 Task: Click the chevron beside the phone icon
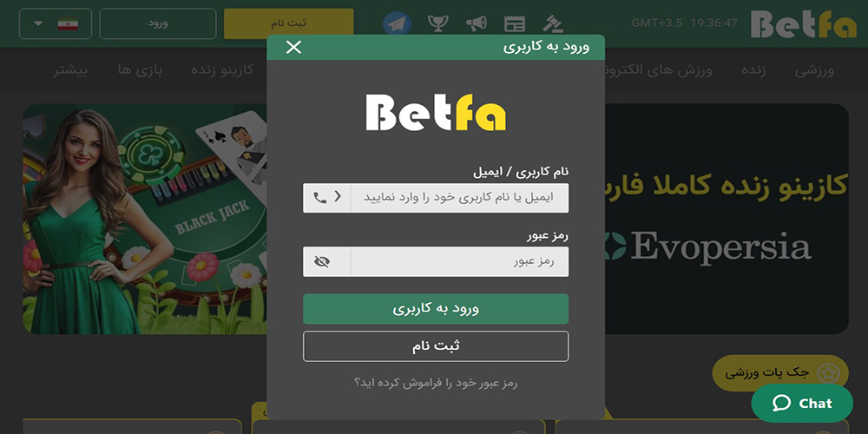click(x=338, y=197)
